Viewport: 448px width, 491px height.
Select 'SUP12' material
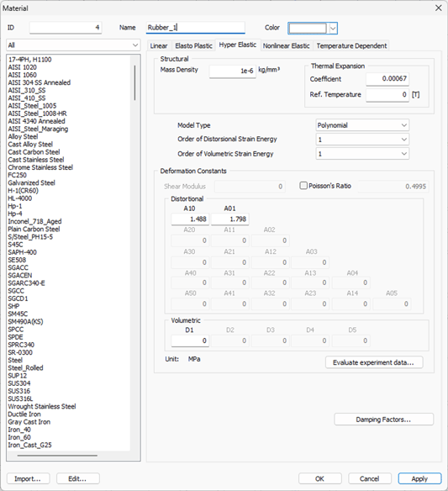click(x=17, y=376)
